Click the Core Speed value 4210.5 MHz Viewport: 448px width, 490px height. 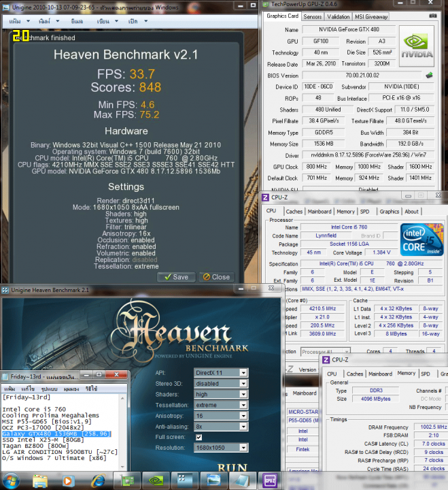(322, 309)
